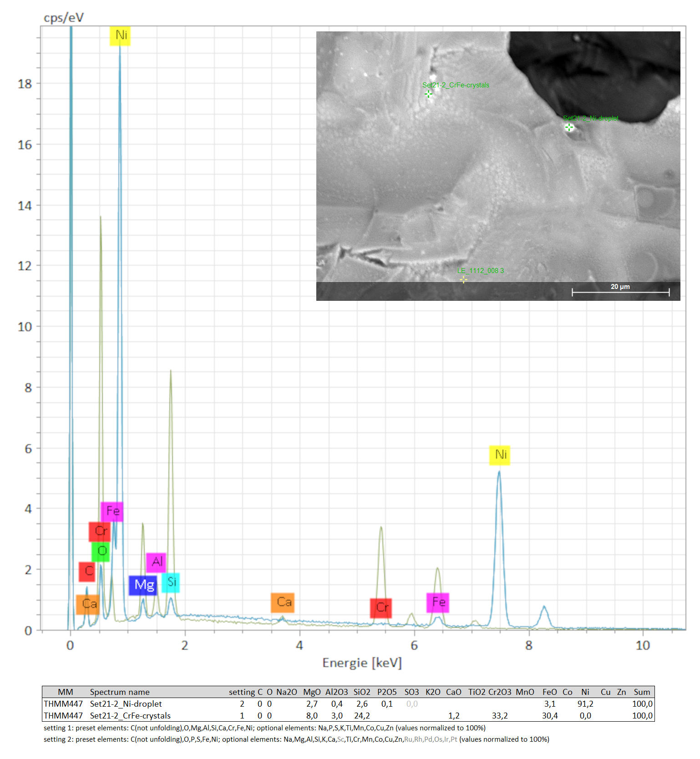Click the Set21-2_Ni-droplet crosshair marker

[569, 127]
